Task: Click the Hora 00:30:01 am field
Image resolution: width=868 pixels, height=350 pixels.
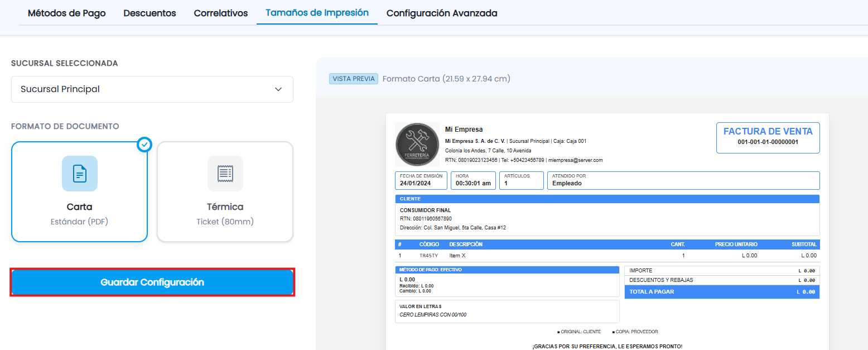Action: [x=473, y=180]
